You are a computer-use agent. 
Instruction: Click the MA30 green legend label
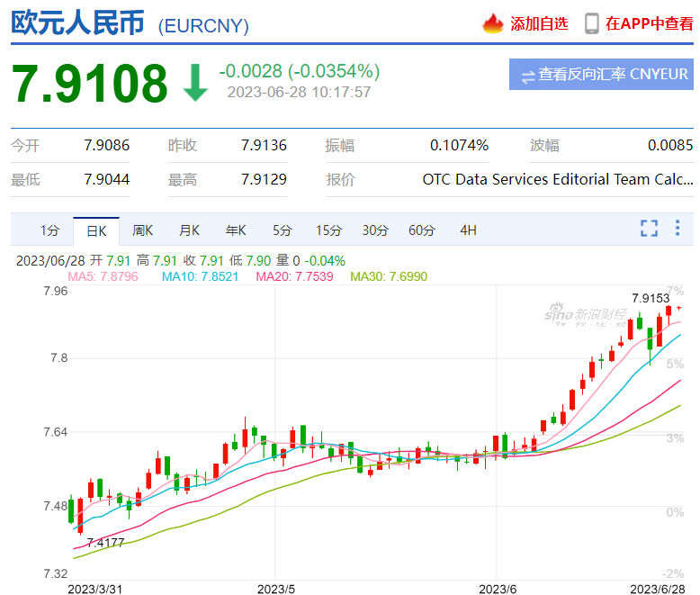(388, 276)
